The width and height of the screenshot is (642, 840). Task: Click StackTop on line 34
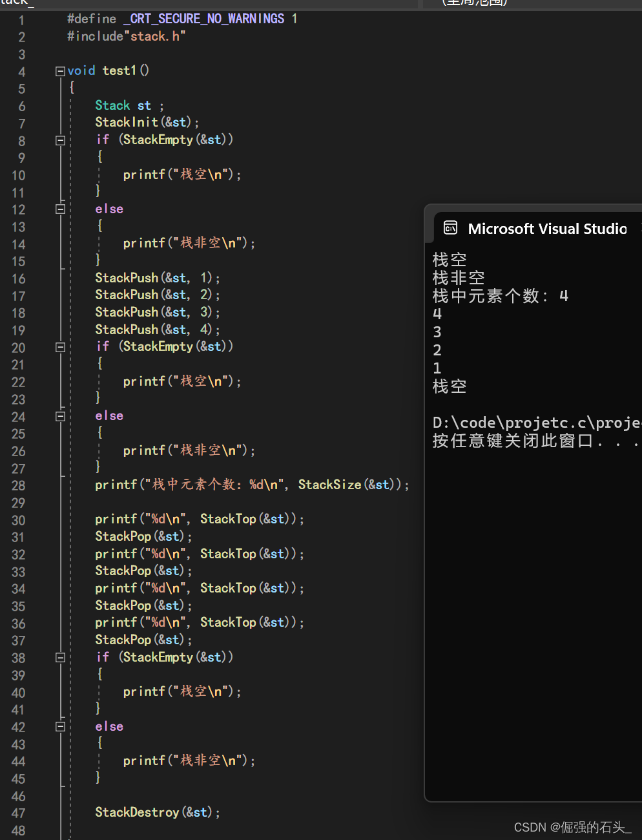coord(228,588)
